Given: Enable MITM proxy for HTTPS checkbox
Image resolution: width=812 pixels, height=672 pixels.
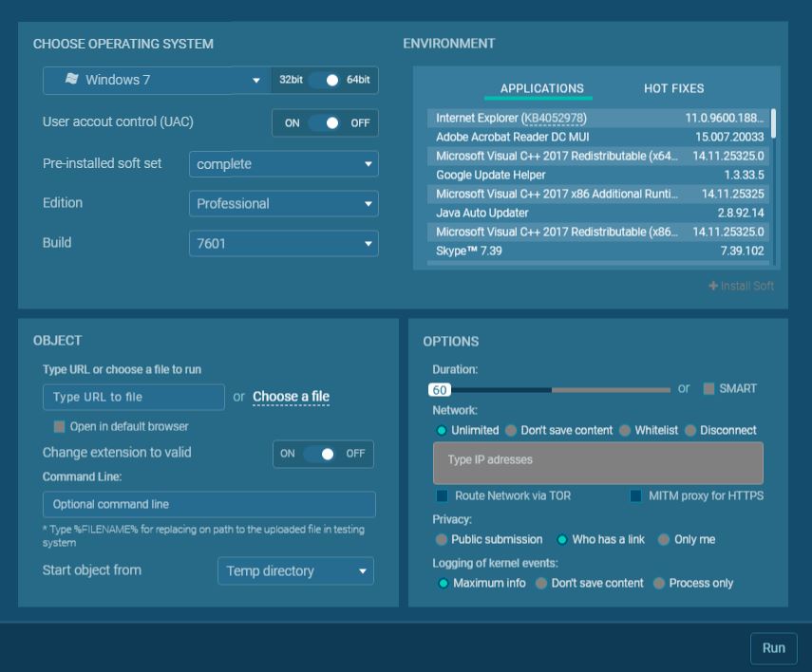Looking at the screenshot, I should point(635,495).
